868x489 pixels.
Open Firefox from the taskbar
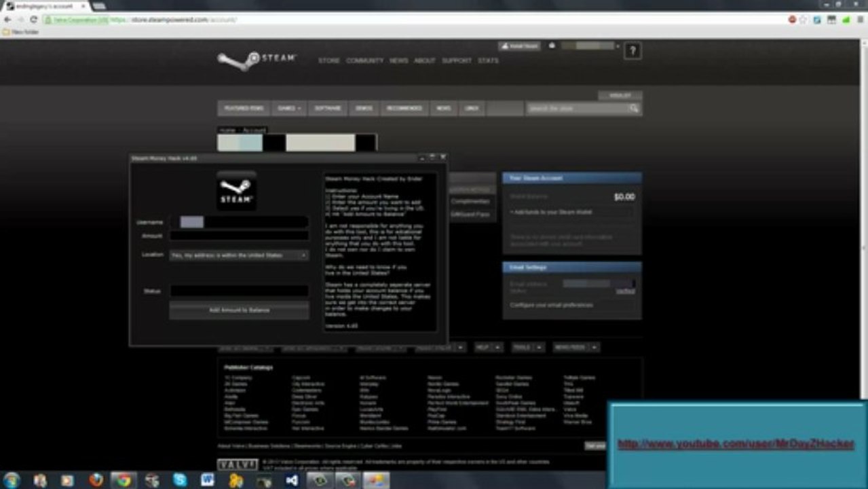96,480
